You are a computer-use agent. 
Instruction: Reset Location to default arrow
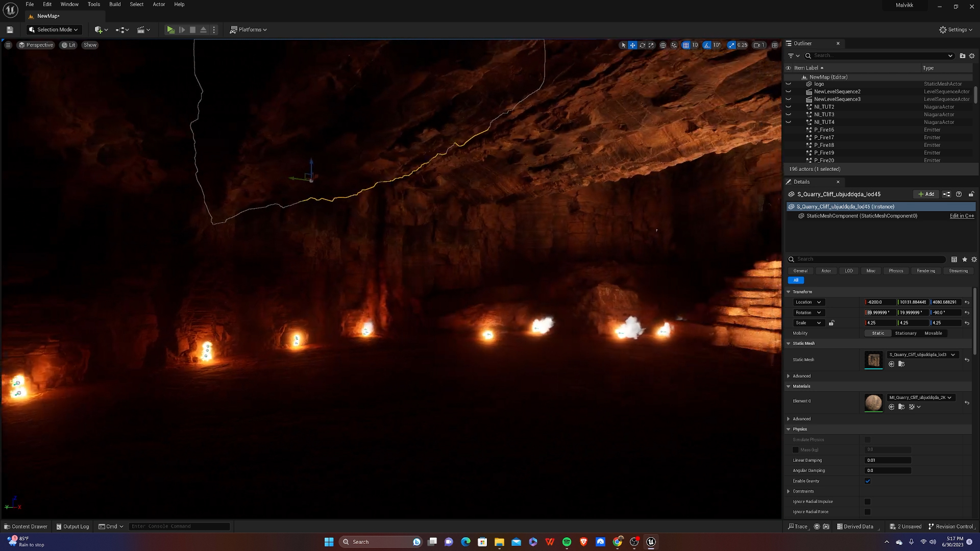tap(967, 302)
